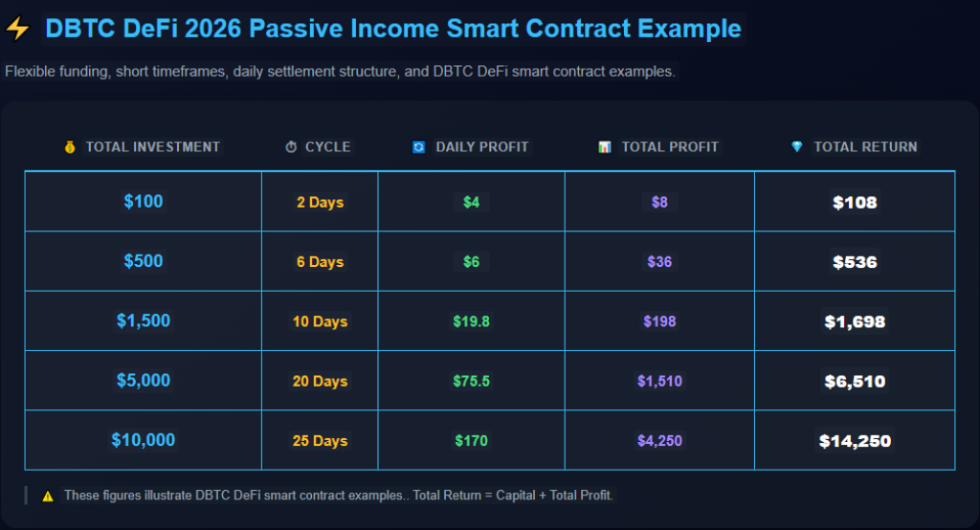Click the bar chart icon beside Total Profit
980x530 pixels.
tap(604, 147)
